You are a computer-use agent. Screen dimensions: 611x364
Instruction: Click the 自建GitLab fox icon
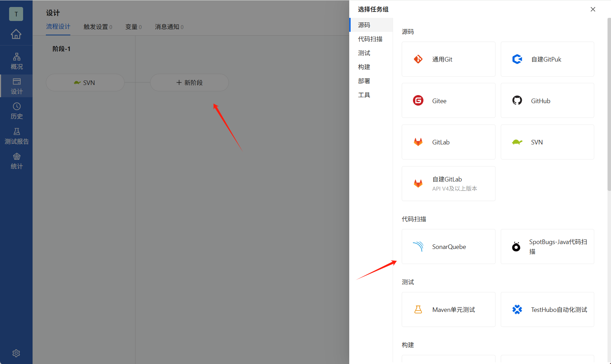pos(418,184)
